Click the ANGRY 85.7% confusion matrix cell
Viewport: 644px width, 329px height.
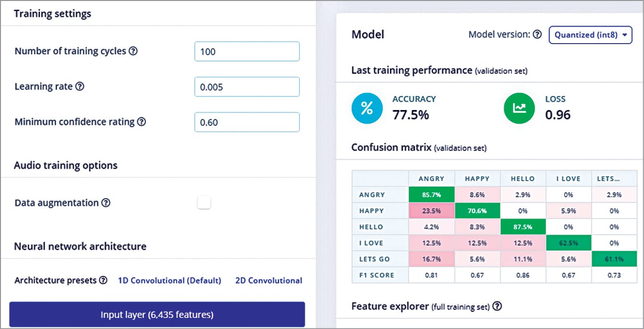431,195
